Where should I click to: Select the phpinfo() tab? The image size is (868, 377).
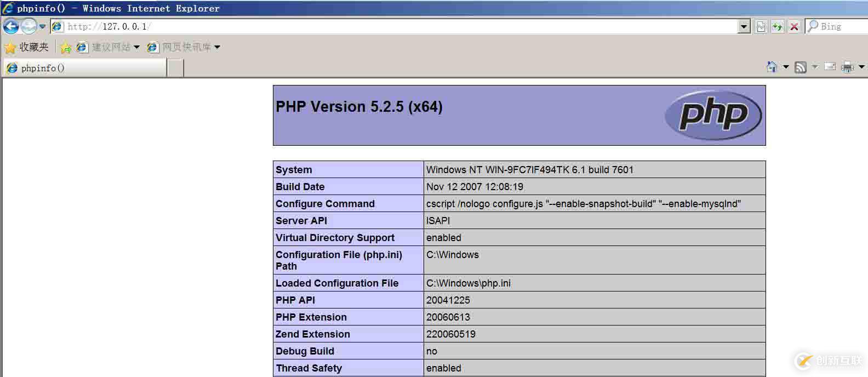pos(85,68)
